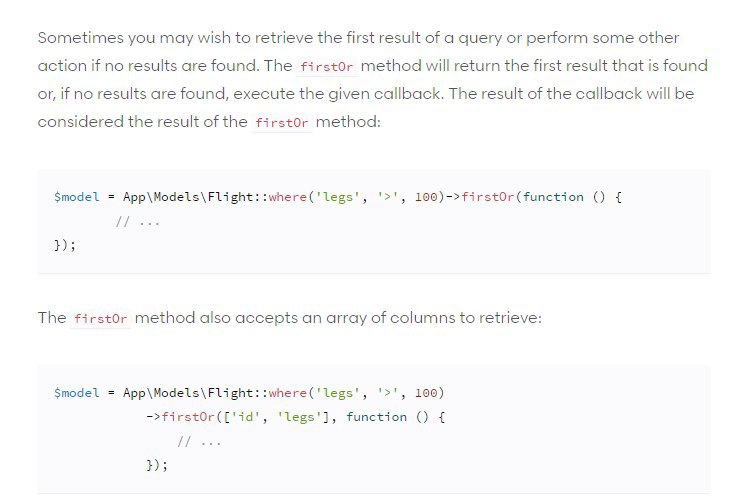Click the first inline firstOr code tag

pos(326,66)
